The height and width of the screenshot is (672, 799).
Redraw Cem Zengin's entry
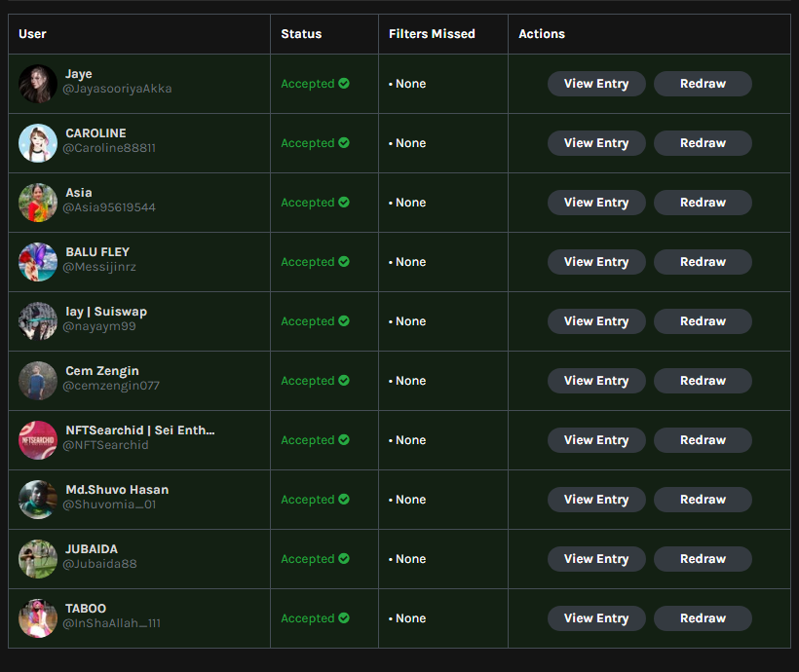click(703, 381)
